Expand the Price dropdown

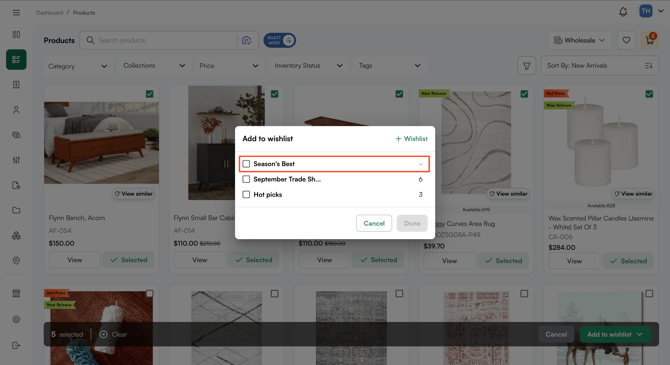(x=229, y=66)
